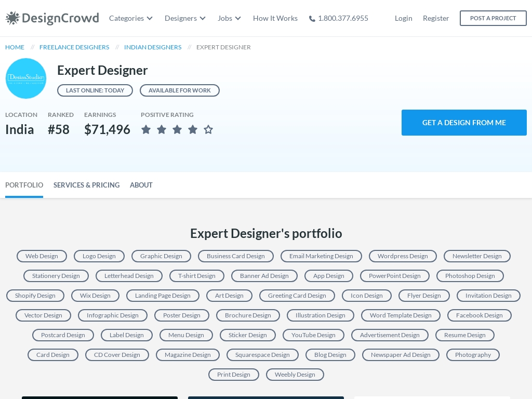The image size is (532, 399).
Task: Open the DesignStudio profile avatar
Action: point(26,78)
